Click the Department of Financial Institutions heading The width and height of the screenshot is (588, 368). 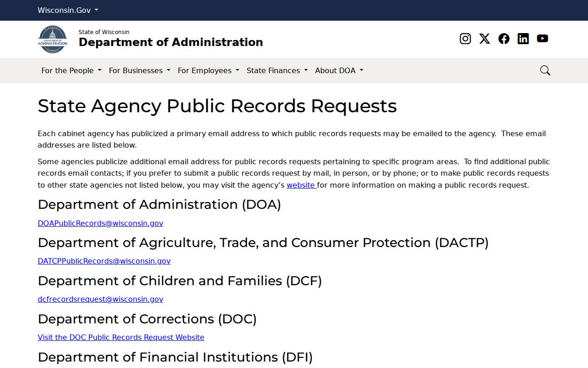(x=175, y=357)
